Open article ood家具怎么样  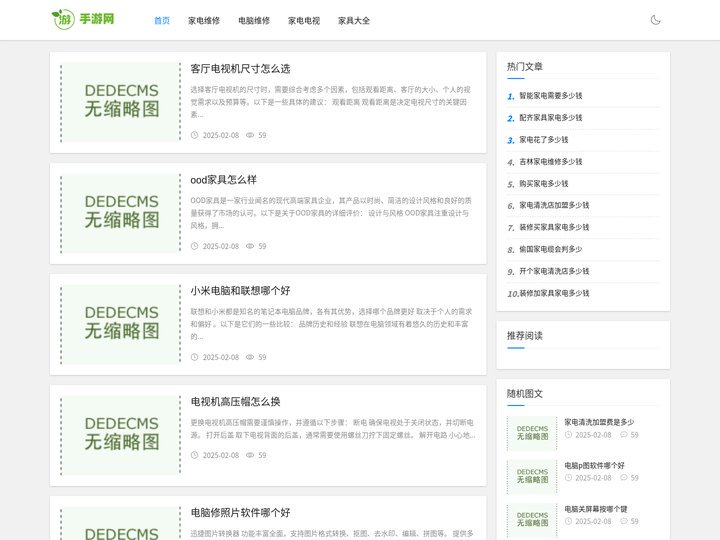click(224, 180)
